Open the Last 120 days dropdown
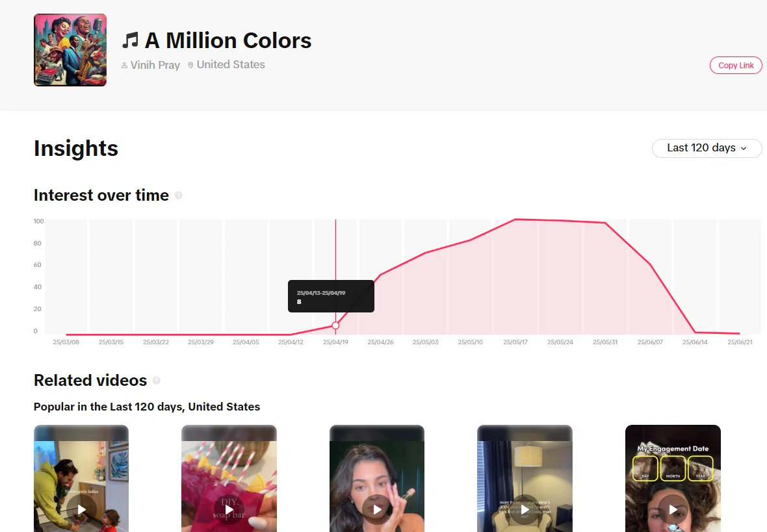The width and height of the screenshot is (767, 532). coord(707,148)
